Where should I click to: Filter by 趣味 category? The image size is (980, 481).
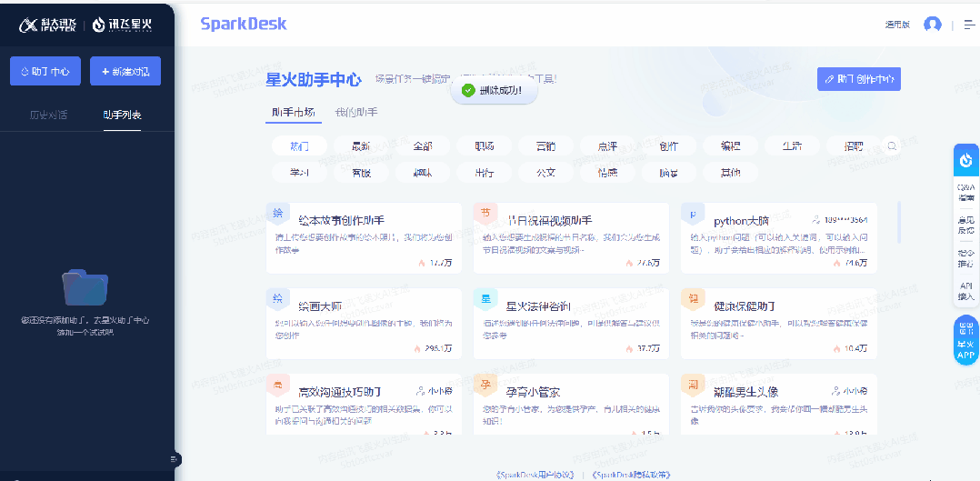click(x=423, y=173)
